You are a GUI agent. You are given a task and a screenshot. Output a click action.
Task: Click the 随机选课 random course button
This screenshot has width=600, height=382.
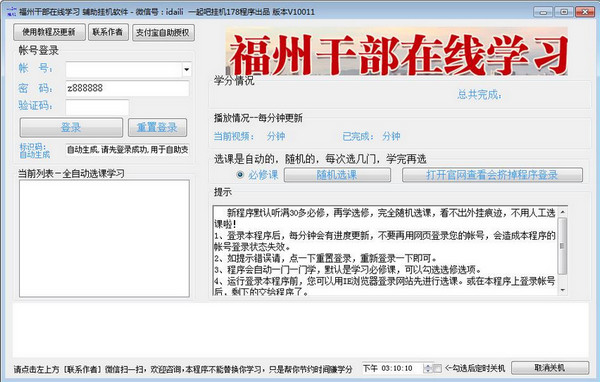[x=337, y=175]
